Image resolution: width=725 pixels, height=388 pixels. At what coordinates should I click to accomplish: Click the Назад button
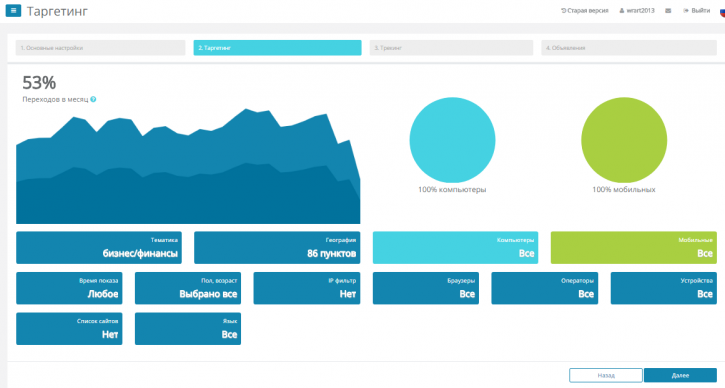pyautogui.click(x=606, y=375)
